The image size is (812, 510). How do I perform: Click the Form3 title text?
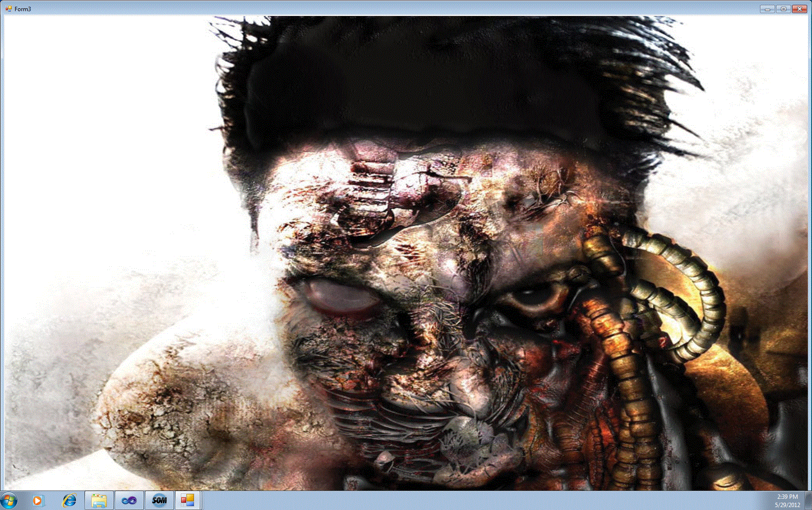click(x=23, y=9)
